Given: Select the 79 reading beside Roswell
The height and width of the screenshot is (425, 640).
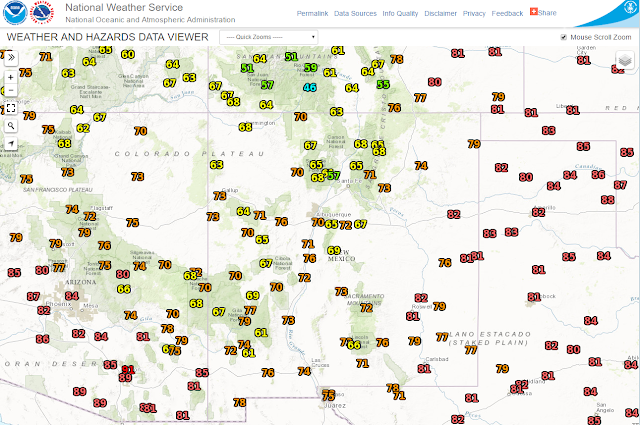Looking at the screenshot, I should [439, 306].
